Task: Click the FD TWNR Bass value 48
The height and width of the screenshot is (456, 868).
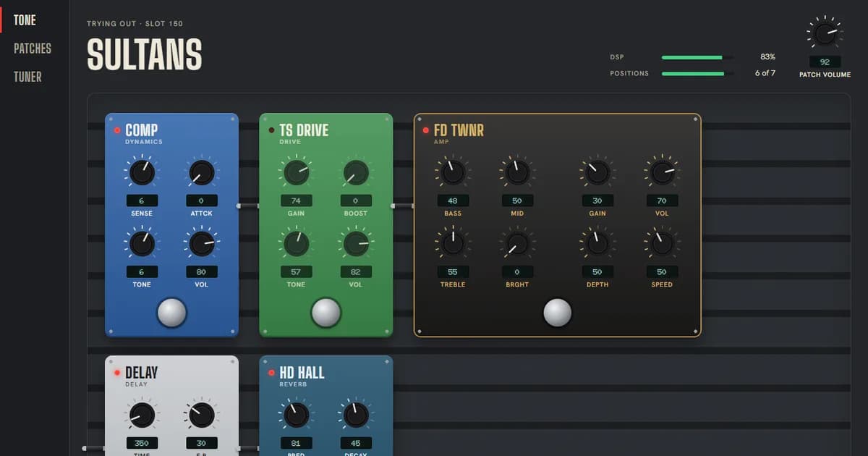Action: (453, 200)
